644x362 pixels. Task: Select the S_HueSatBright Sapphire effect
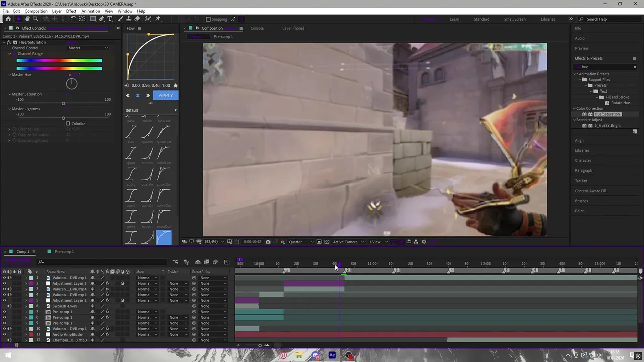(x=608, y=125)
